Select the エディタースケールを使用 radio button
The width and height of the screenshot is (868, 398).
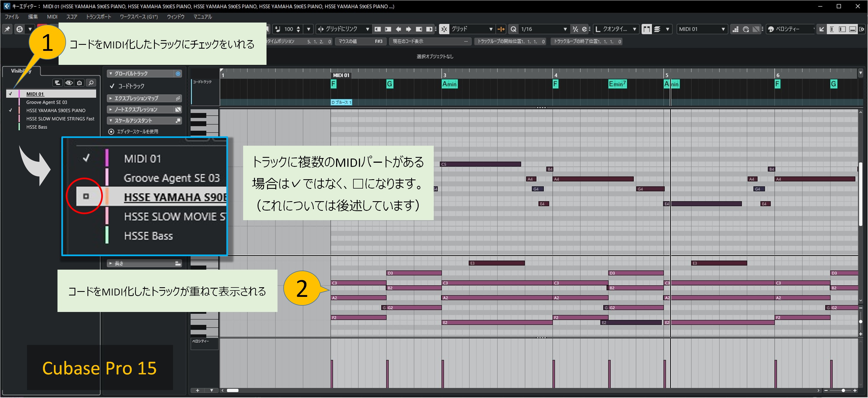(x=111, y=132)
